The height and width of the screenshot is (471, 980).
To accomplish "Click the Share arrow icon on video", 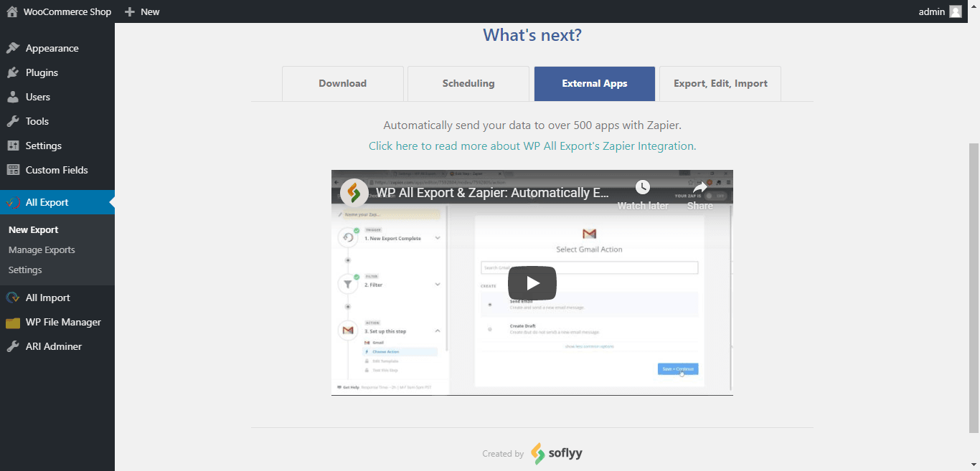I will point(700,187).
